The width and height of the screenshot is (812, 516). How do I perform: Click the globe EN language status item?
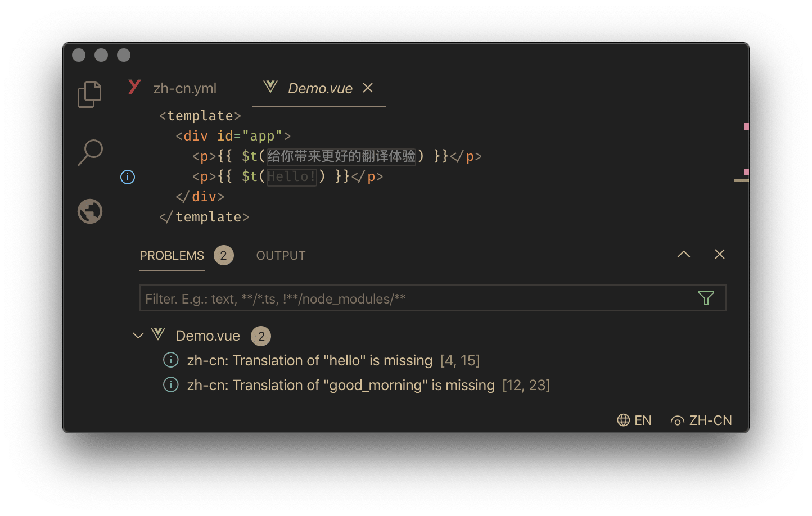coord(634,420)
